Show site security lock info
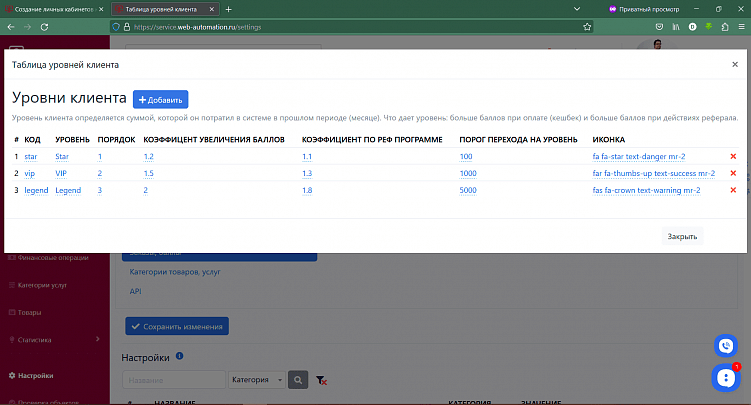 127,27
